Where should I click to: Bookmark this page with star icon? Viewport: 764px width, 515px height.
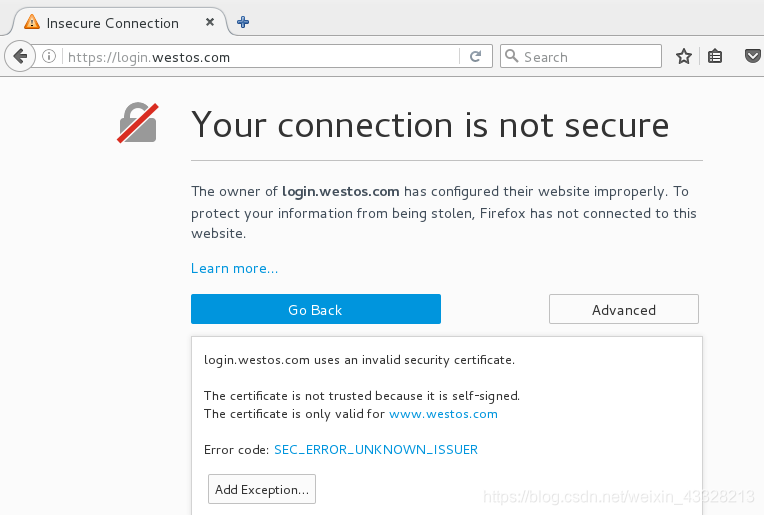tap(684, 57)
